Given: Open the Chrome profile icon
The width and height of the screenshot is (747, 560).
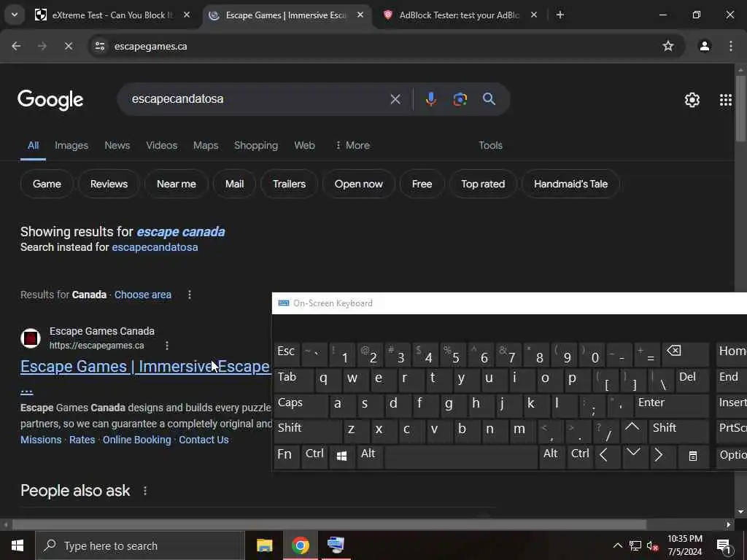Looking at the screenshot, I should pyautogui.click(x=705, y=46).
